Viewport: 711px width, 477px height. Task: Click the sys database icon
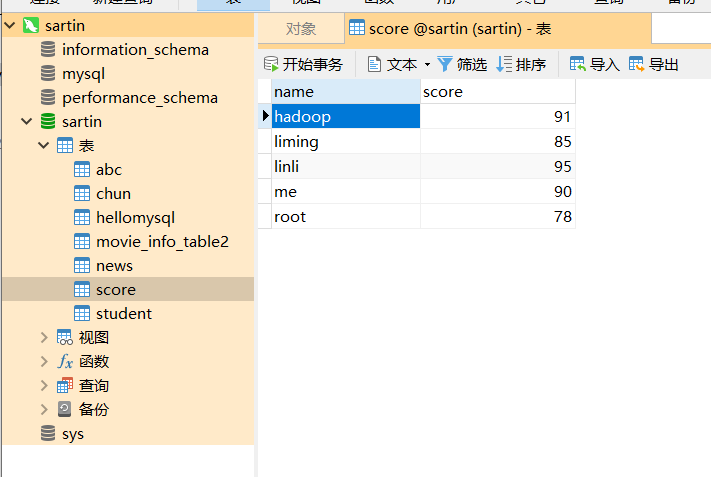point(48,433)
